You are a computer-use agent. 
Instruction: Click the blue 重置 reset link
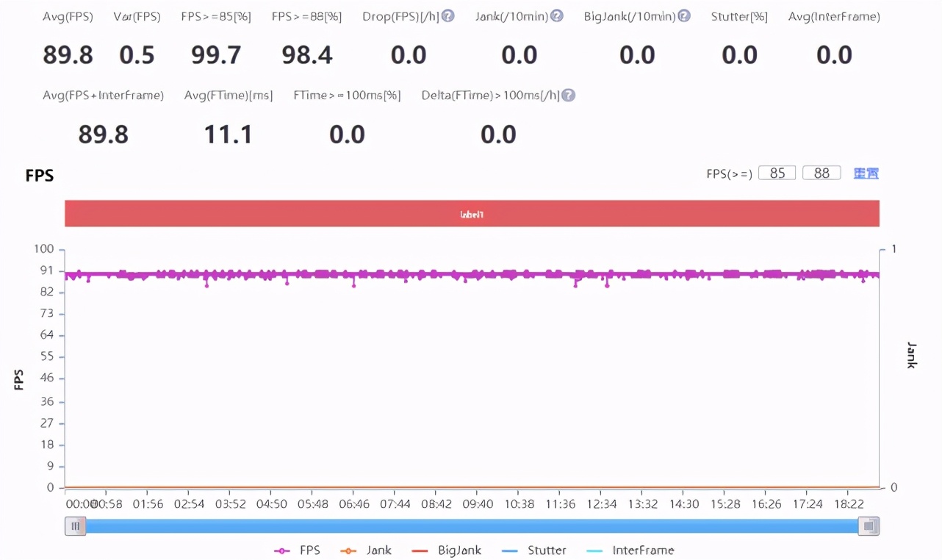[x=866, y=173]
